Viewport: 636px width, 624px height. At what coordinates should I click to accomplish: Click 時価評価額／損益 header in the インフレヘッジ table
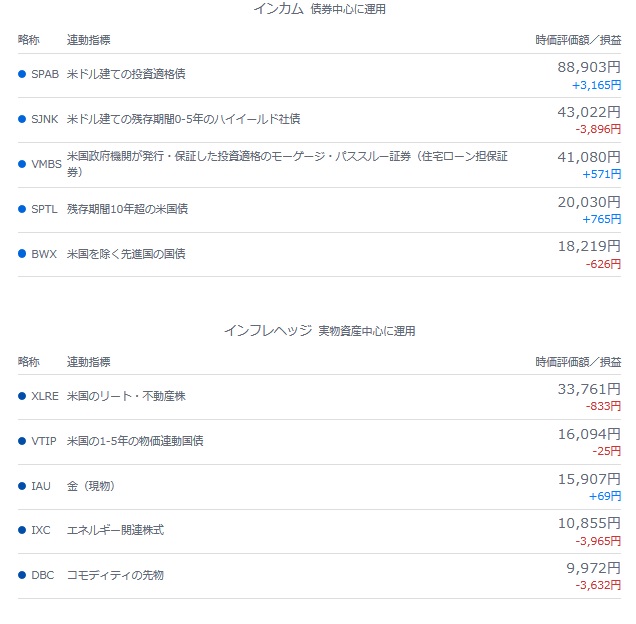[x=578, y=362]
